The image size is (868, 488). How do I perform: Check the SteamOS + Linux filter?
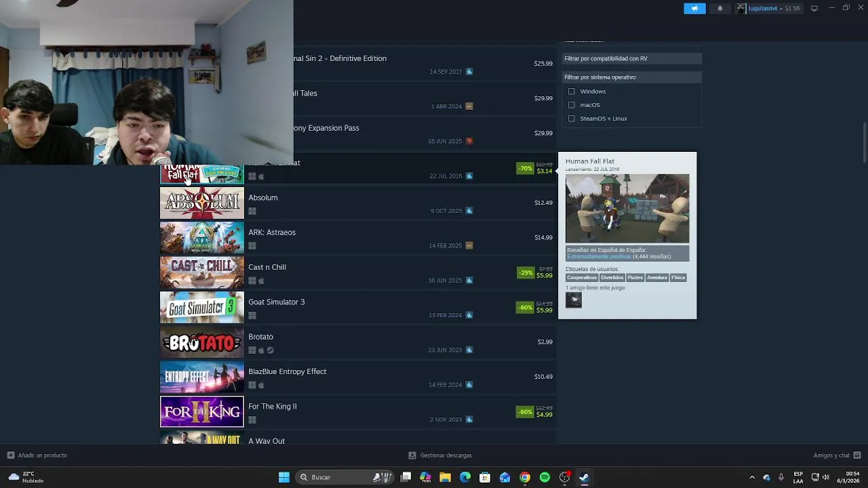click(x=572, y=119)
